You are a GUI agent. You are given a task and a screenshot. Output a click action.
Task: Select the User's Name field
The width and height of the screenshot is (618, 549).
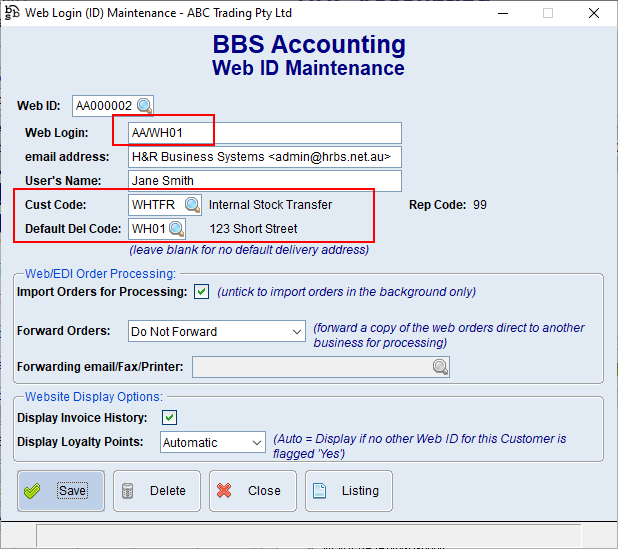265,181
